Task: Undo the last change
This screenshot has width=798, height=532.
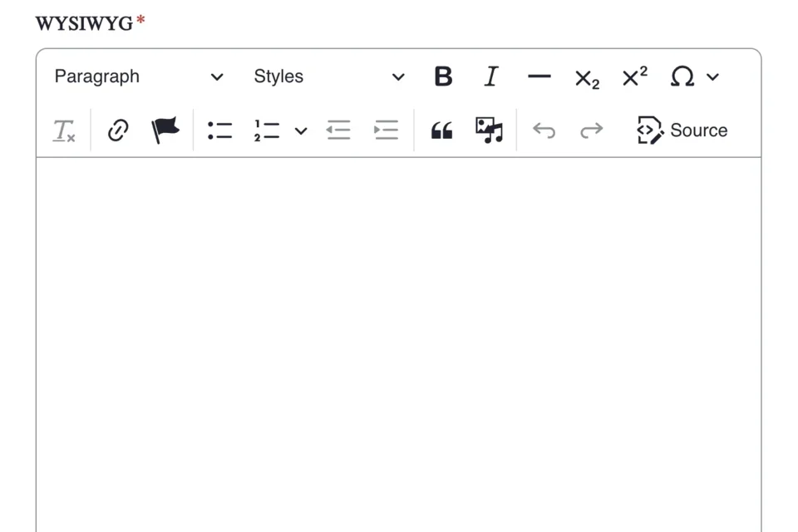Action: pyautogui.click(x=544, y=130)
